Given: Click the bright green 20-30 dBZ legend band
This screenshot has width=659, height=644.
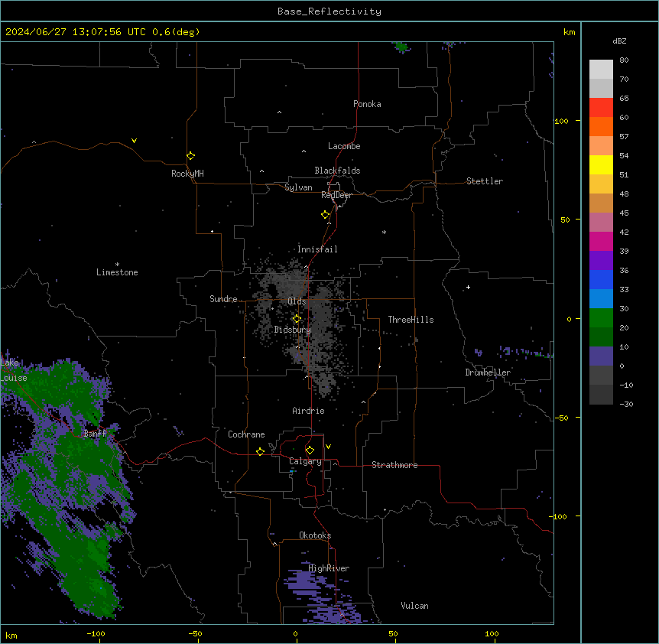Looking at the screenshot, I should [x=601, y=318].
